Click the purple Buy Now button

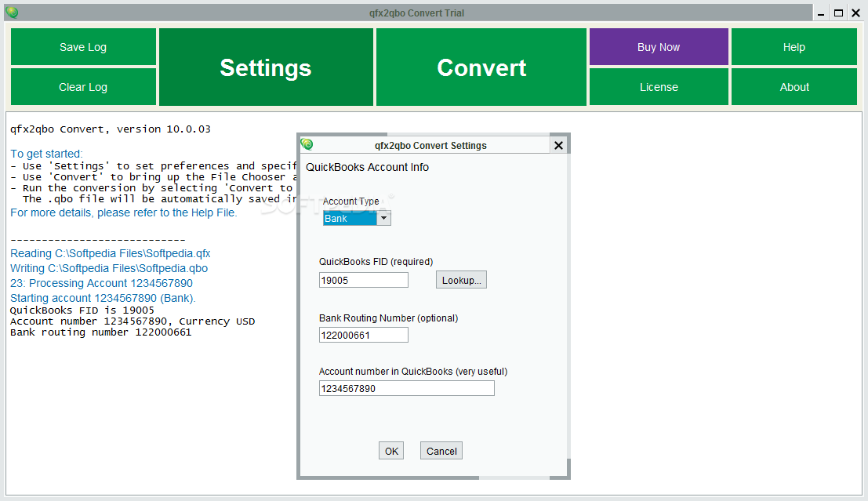[659, 47]
